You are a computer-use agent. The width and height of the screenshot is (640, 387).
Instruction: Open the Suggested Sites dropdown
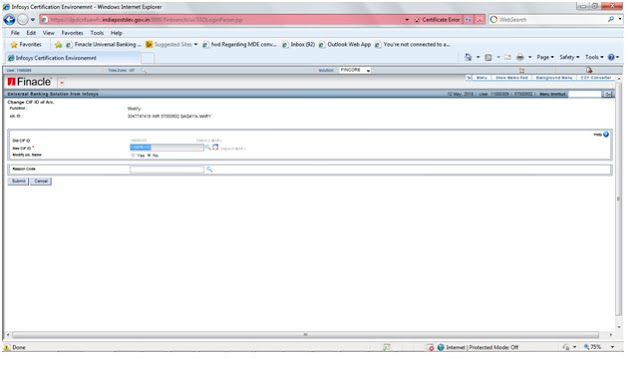pyautogui.click(x=171, y=44)
